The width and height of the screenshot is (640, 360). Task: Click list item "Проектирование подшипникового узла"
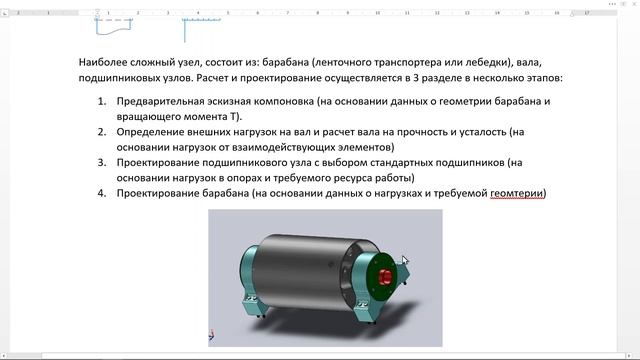coord(214,162)
